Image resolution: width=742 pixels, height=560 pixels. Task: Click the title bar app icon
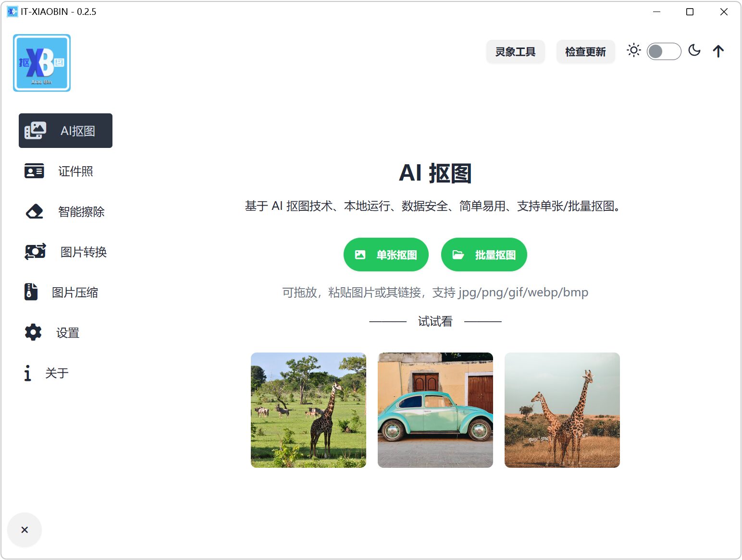click(x=12, y=12)
